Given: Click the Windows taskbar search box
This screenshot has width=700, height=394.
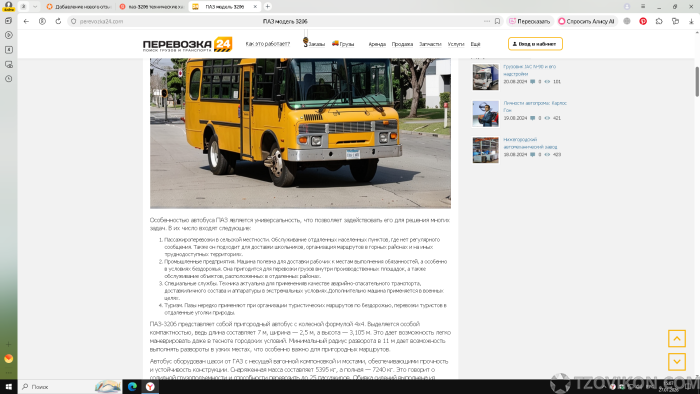Looking at the screenshot, I should click(x=70, y=386).
